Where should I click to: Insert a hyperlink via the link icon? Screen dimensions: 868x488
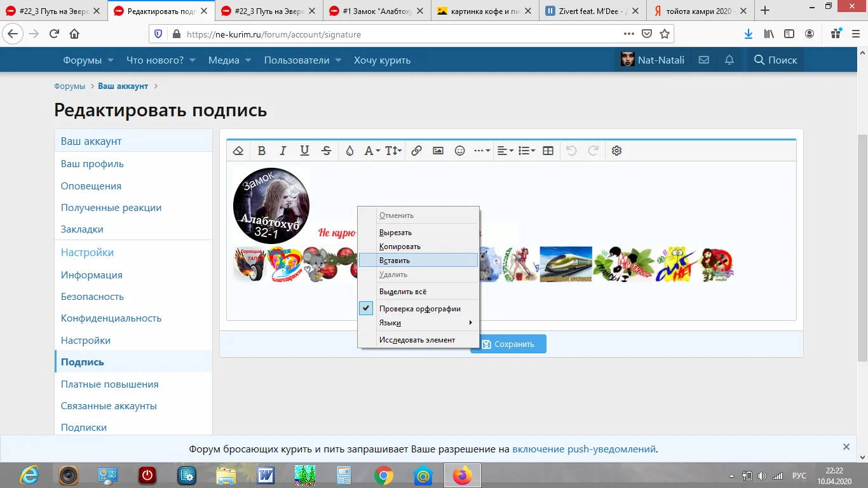pos(417,151)
